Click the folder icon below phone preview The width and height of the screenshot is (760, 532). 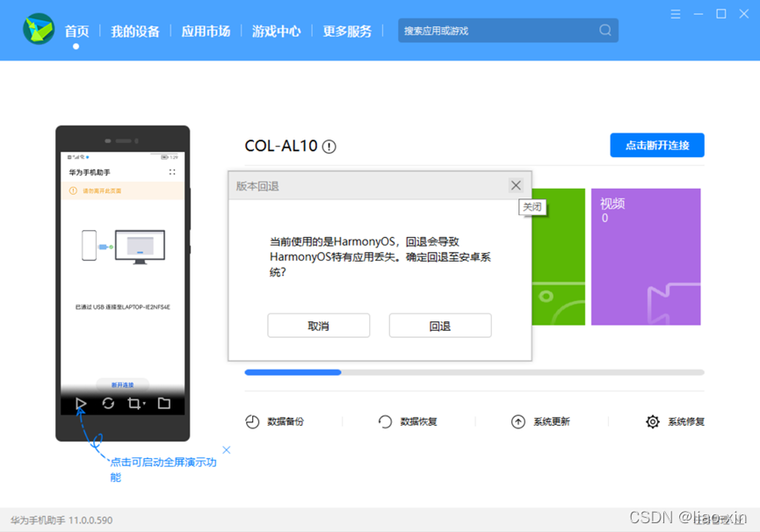click(164, 403)
